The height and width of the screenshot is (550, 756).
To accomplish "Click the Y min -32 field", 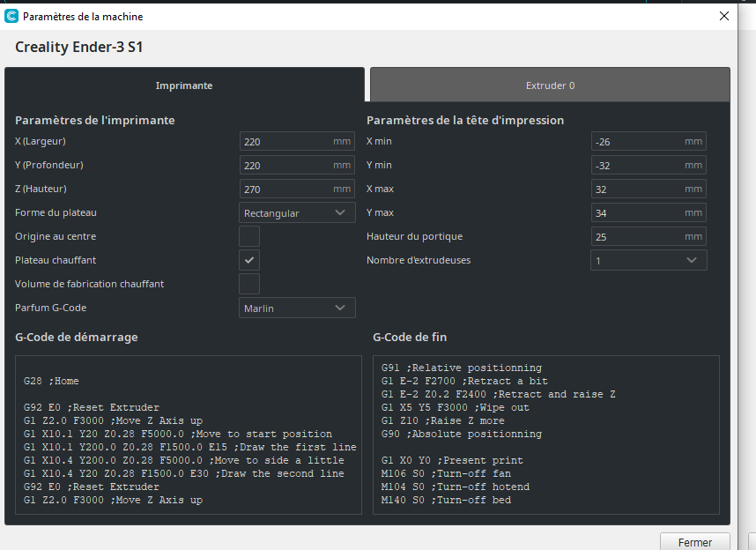I will pos(649,165).
